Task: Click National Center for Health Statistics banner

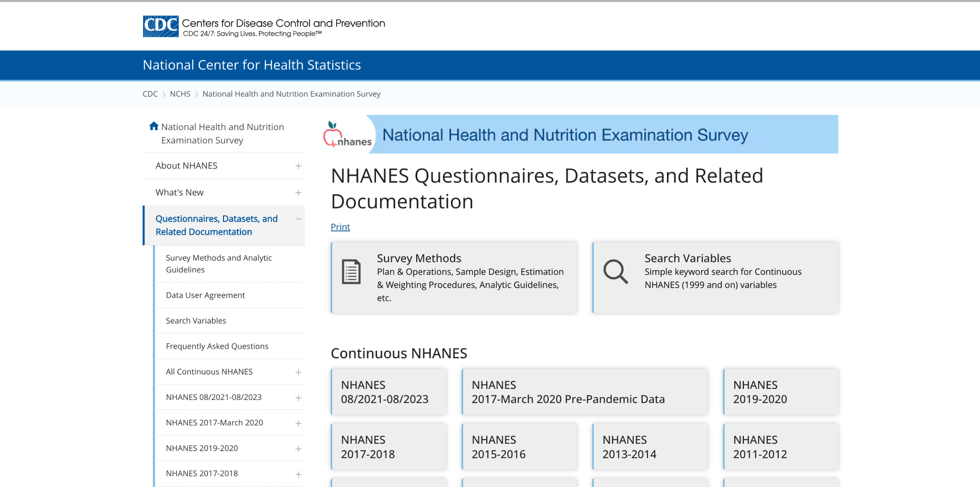Action: [x=252, y=65]
